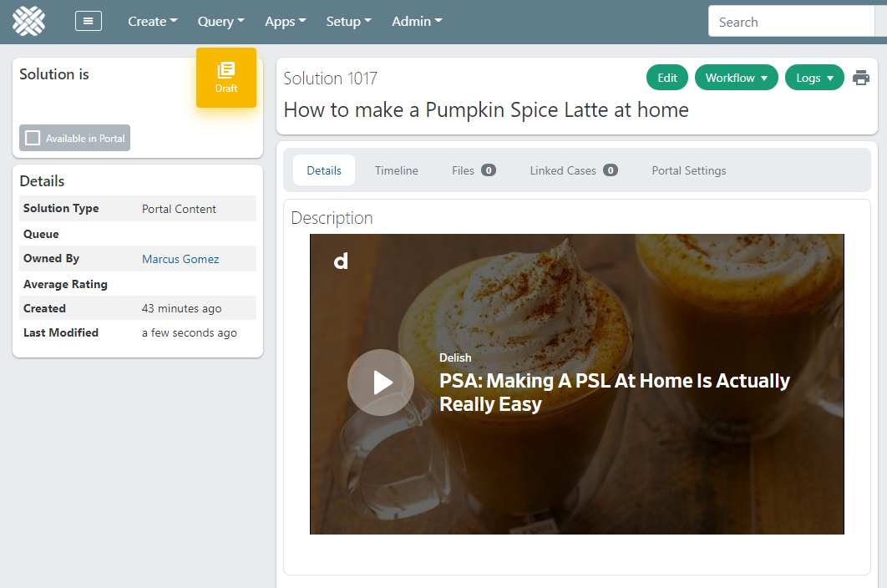Viewport: 887px width, 588px height.
Task: Expand the Query menu
Action: click(x=220, y=22)
